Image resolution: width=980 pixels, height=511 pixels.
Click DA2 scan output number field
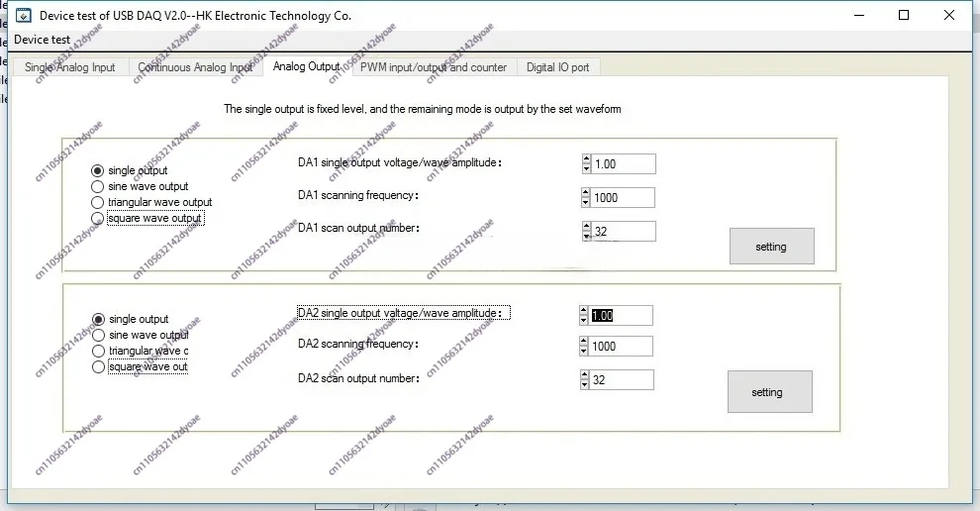pos(622,379)
